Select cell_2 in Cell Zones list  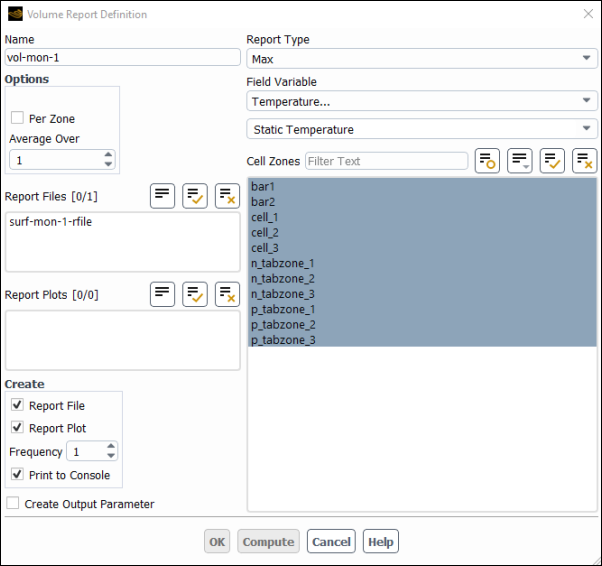point(265,233)
